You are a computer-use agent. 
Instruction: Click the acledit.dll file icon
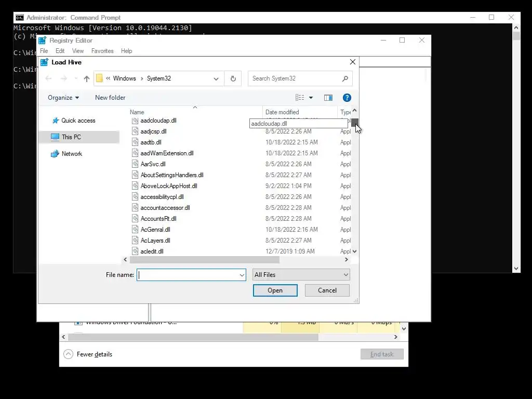(135, 251)
